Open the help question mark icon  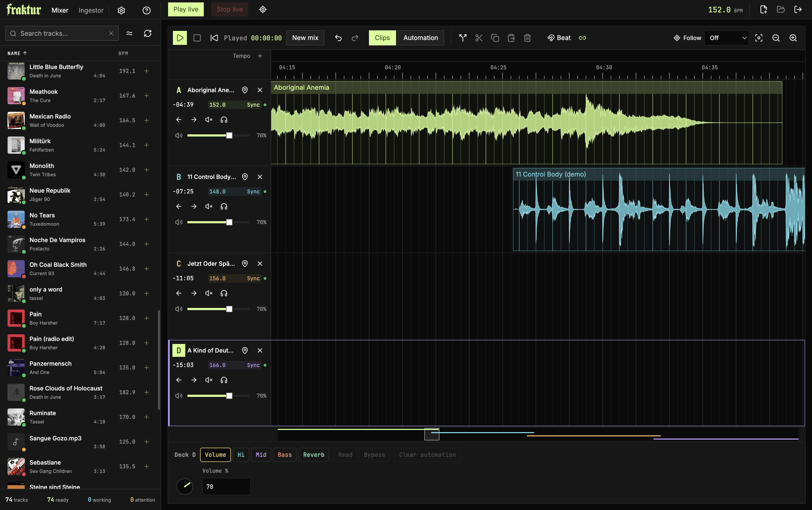pyautogui.click(x=146, y=10)
